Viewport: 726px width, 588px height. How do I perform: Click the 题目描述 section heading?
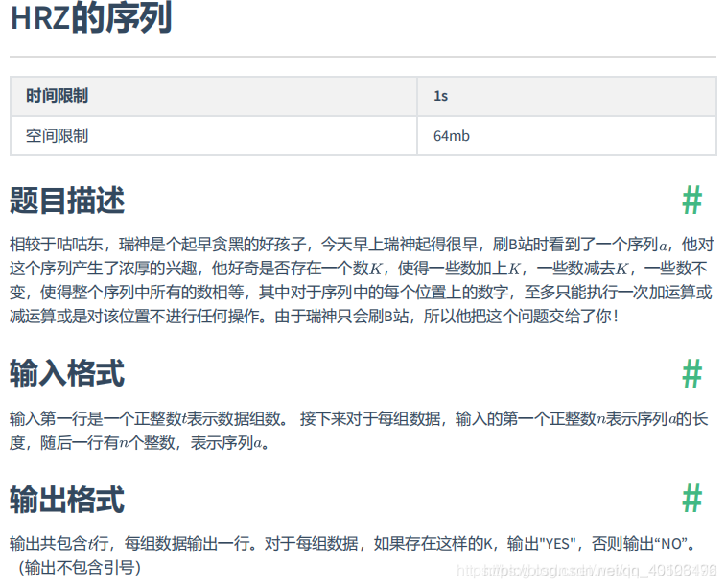click(x=67, y=200)
